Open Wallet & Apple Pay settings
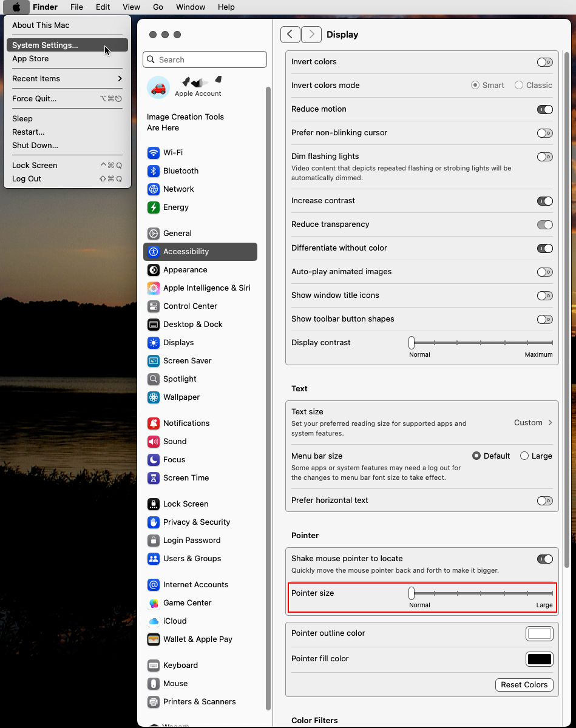This screenshot has width=576, height=728. click(x=154, y=639)
